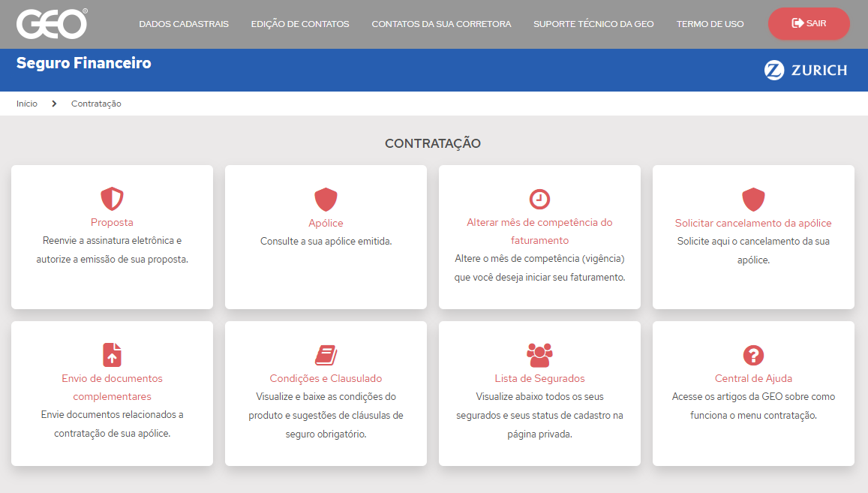The width and height of the screenshot is (868, 493).
Task: Click the breadcrumb chevron arrow
Action: coord(54,104)
